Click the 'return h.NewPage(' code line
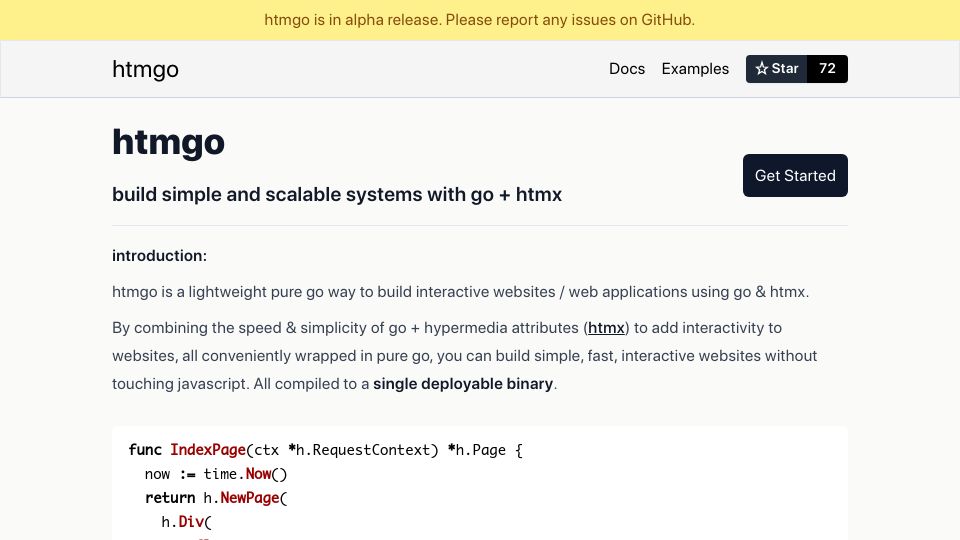Screen dimensions: 960x540 [216, 498]
